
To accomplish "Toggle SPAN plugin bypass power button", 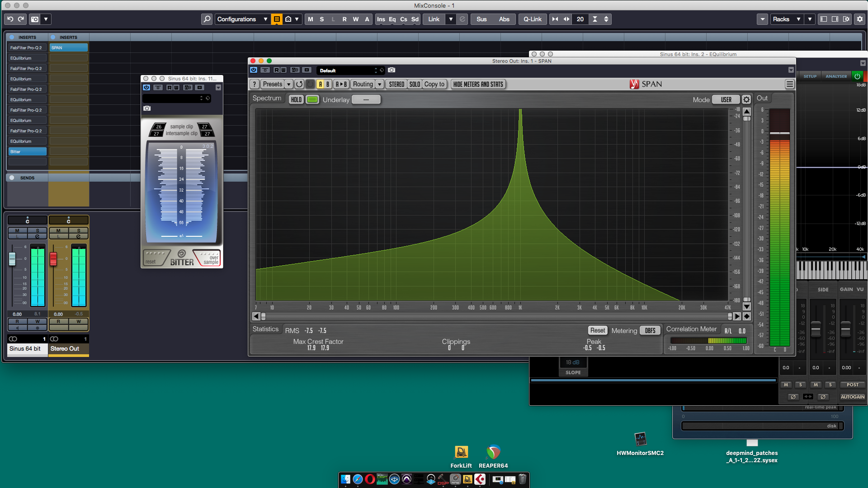I will point(254,70).
